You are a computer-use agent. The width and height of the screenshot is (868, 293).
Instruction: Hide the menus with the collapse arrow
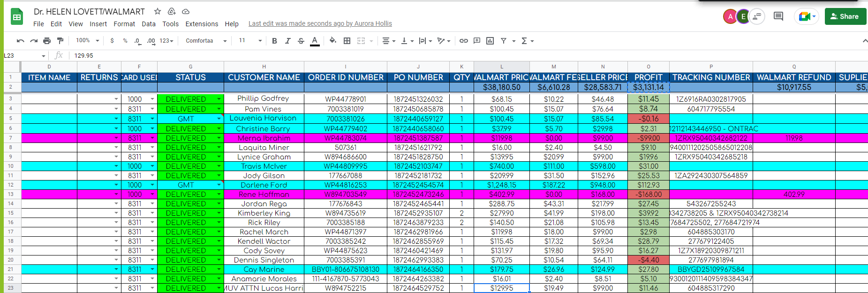(x=865, y=41)
